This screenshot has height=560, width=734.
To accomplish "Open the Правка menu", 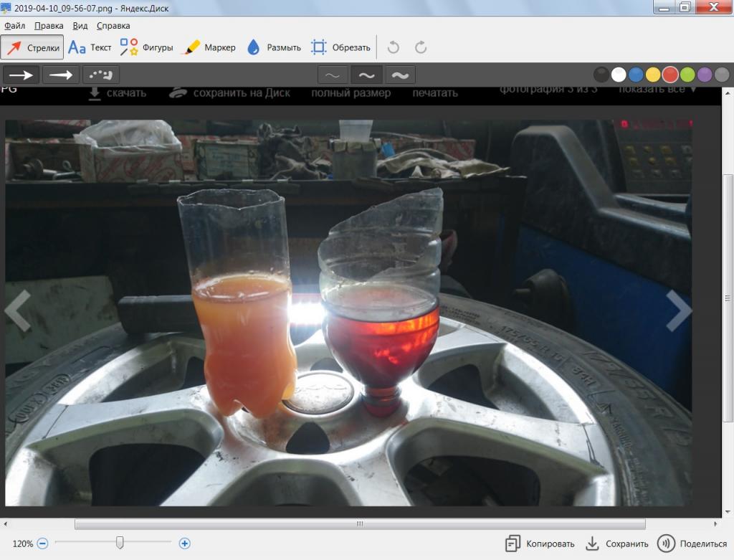I will [x=49, y=26].
